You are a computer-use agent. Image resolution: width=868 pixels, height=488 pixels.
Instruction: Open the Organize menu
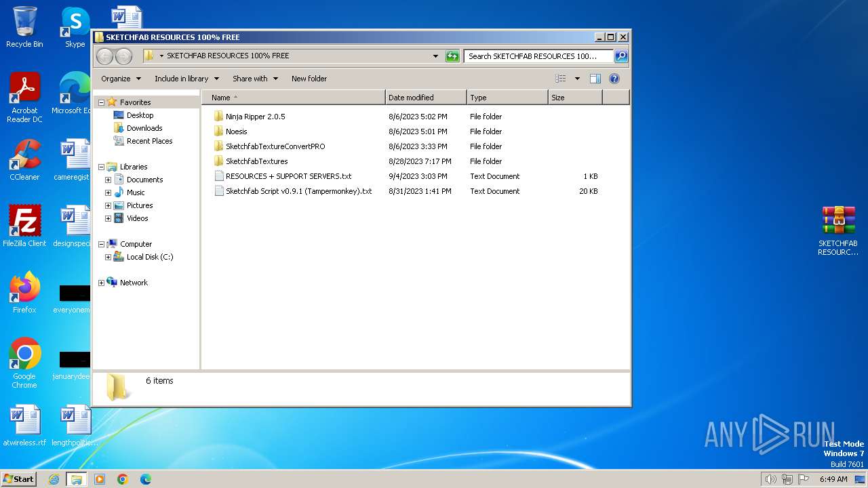121,79
